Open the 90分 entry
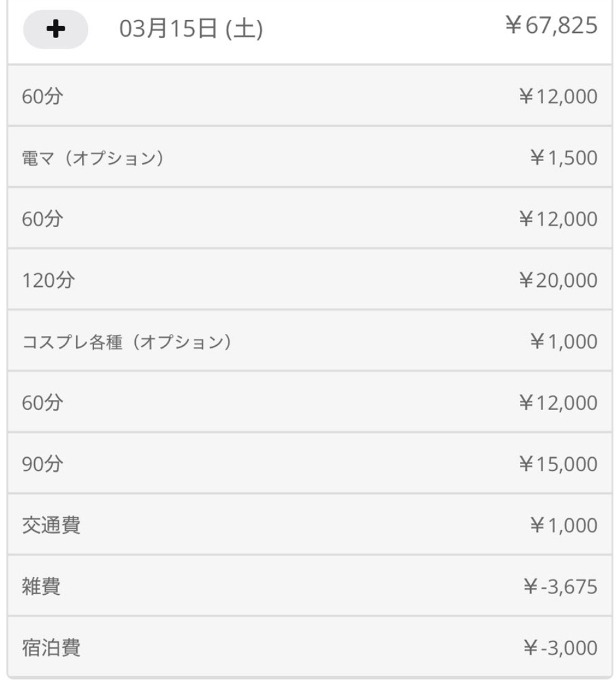616x680 pixels. [42, 464]
